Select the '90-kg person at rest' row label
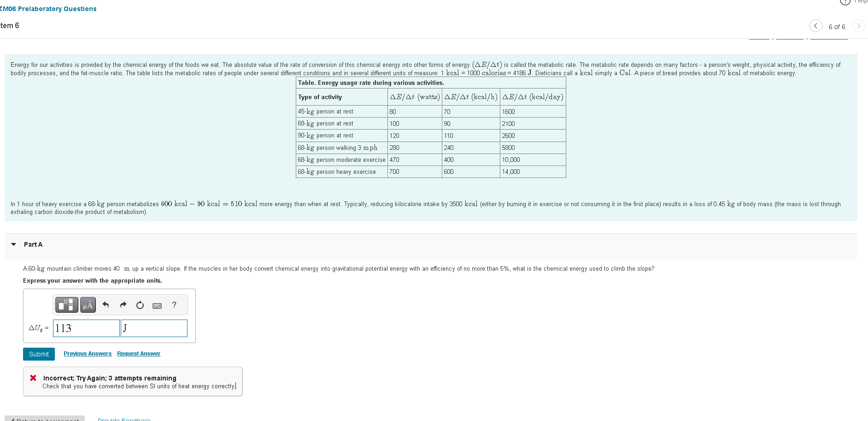The width and height of the screenshot is (868, 421). click(x=325, y=136)
